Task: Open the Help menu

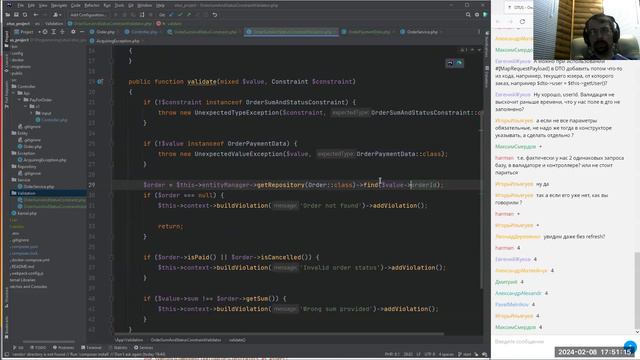Action: [160, 5]
